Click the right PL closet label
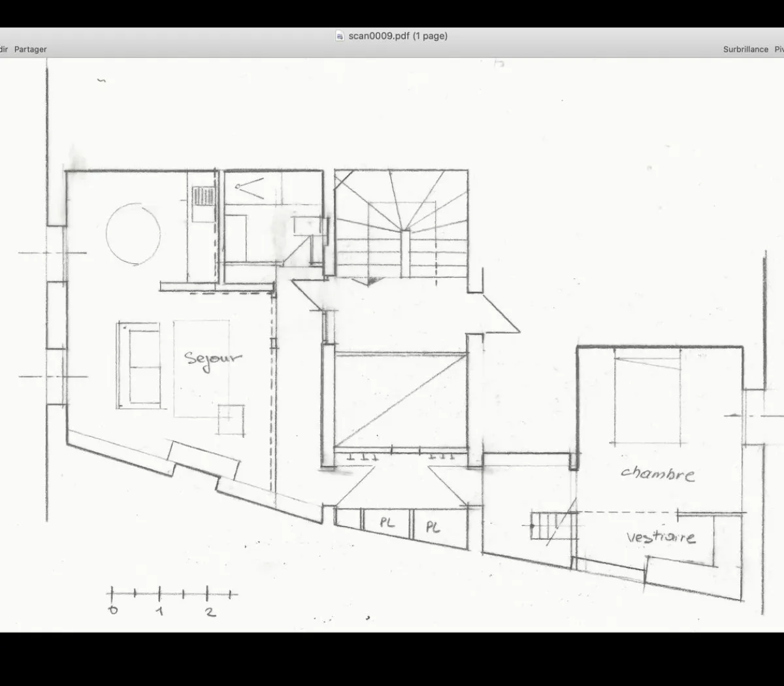 433,527
